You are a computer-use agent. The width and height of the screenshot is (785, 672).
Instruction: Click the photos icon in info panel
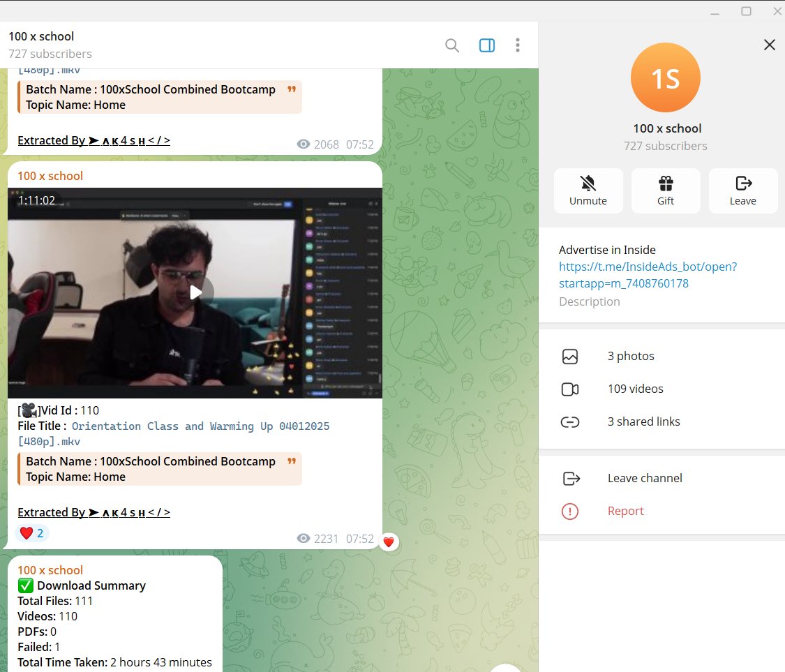(570, 357)
